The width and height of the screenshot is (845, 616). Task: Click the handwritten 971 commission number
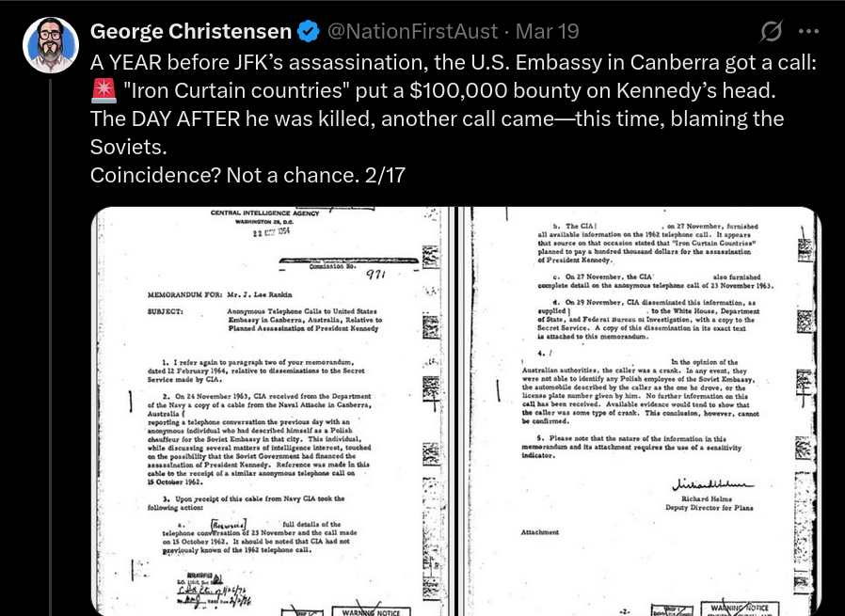(376, 276)
